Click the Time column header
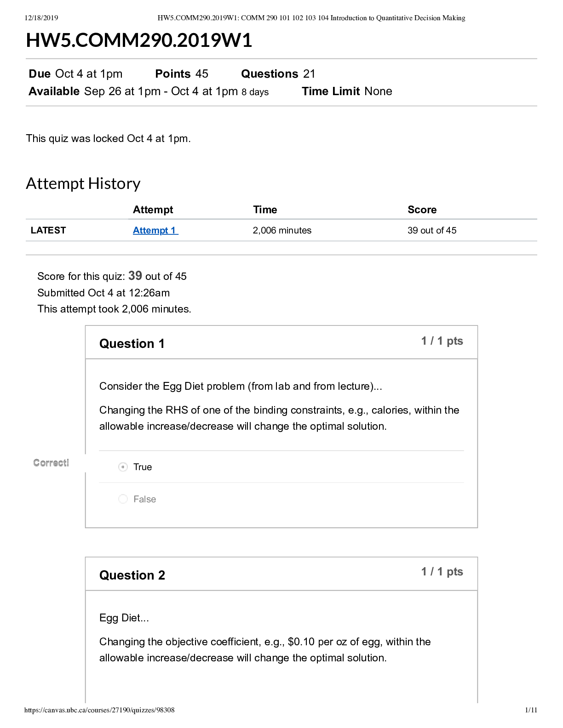The width and height of the screenshot is (563, 728). click(x=265, y=210)
